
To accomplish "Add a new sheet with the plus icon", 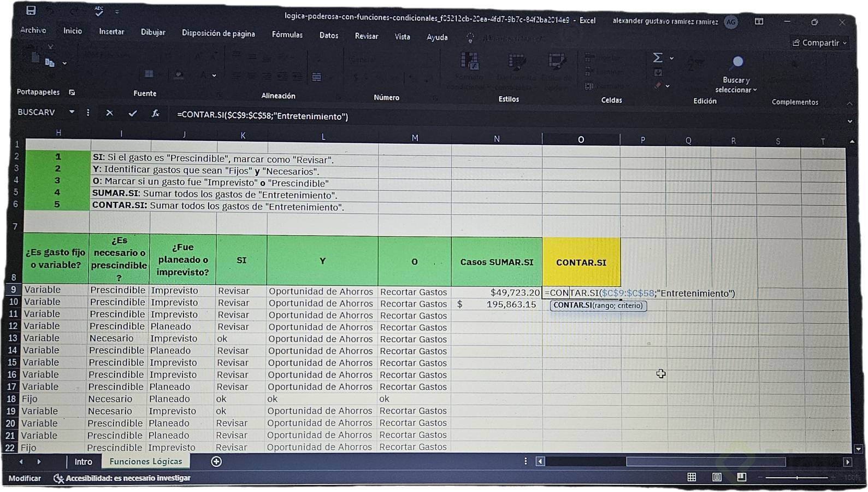I will tap(216, 462).
